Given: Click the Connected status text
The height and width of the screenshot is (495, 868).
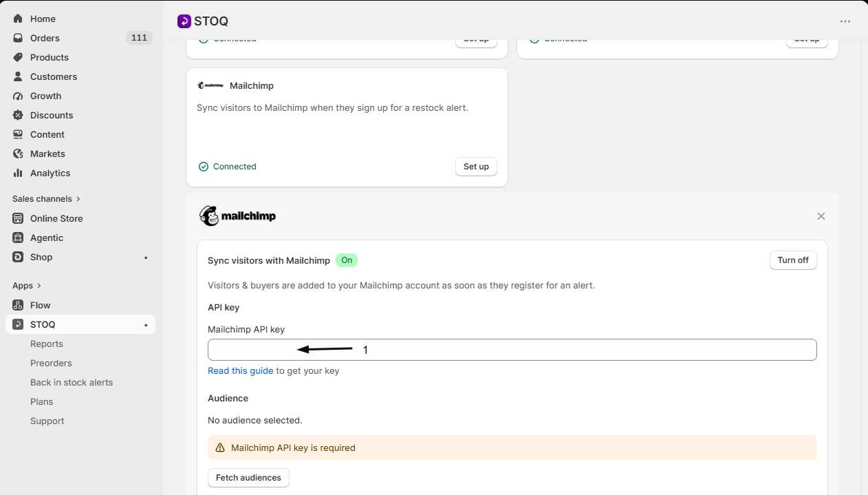Looking at the screenshot, I should point(235,167).
